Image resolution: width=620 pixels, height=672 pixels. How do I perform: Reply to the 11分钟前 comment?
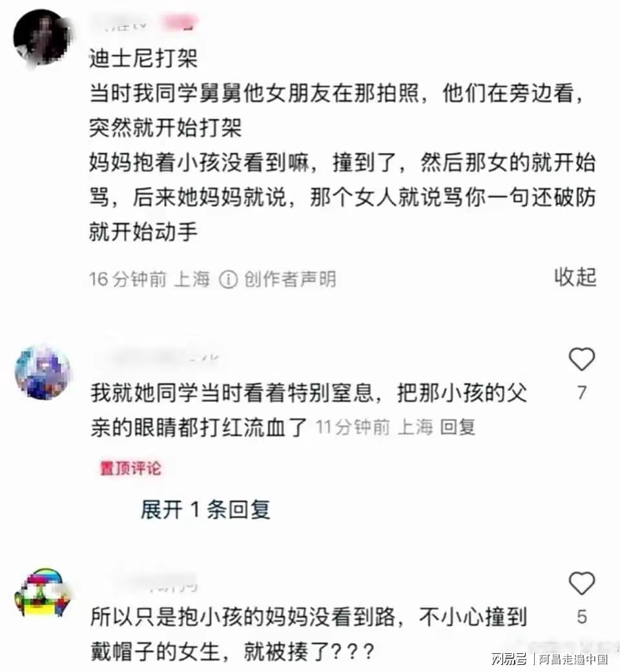pos(458,427)
